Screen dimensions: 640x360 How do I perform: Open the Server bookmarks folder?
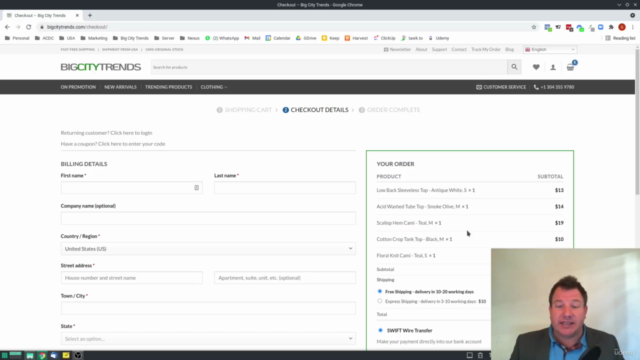pos(164,38)
